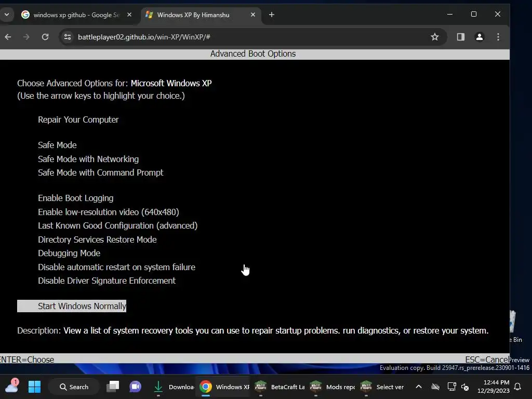Viewport: 532px width, 399px height.
Task: Select Last Known Good Configuration (advanced)
Action: point(118,225)
